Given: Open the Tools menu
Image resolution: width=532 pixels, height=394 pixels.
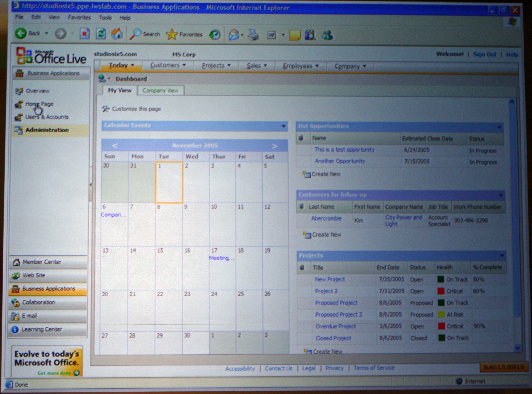Looking at the screenshot, I should click(x=105, y=18).
